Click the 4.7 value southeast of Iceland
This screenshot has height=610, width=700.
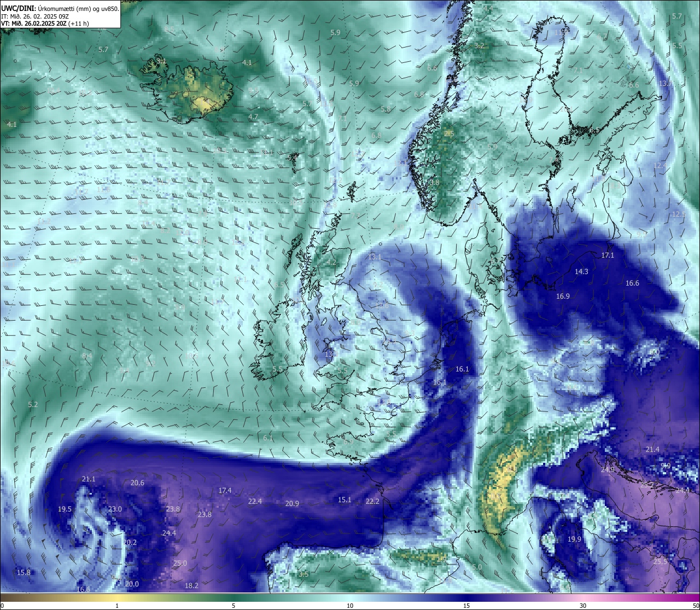click(x=253, y=118)
